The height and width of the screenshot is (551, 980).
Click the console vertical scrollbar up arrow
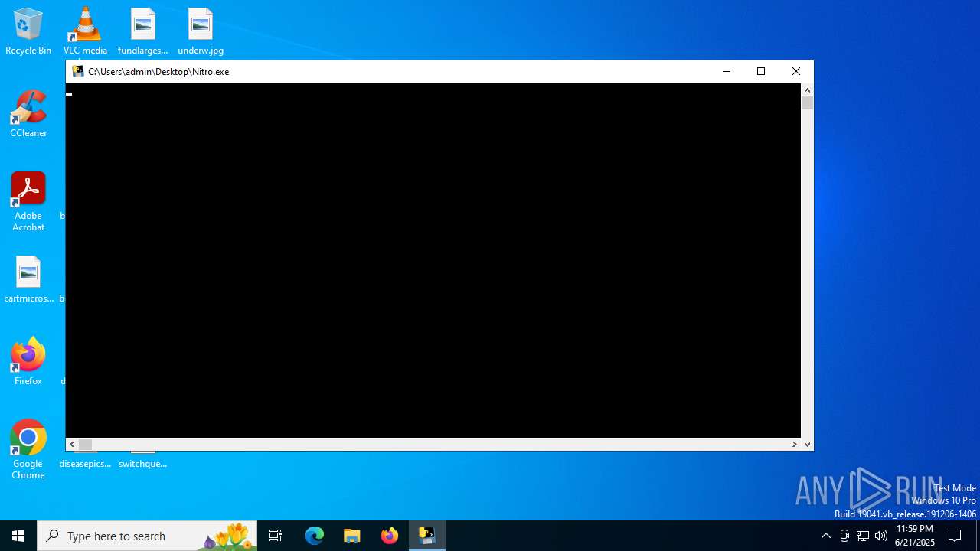click(x=807, y=90)
